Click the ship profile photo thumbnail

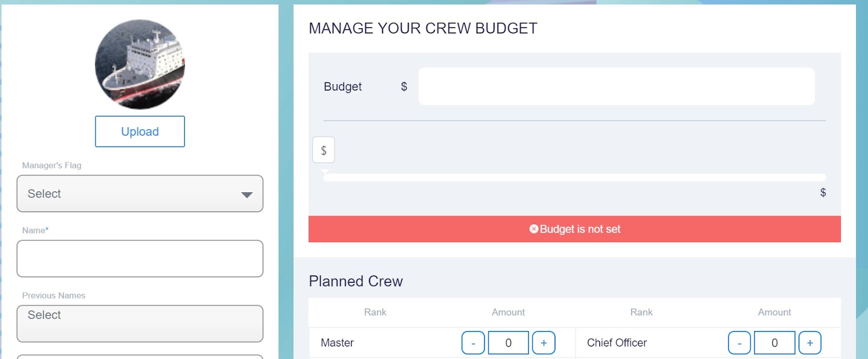pyautogui.click(x=140, y=64)
